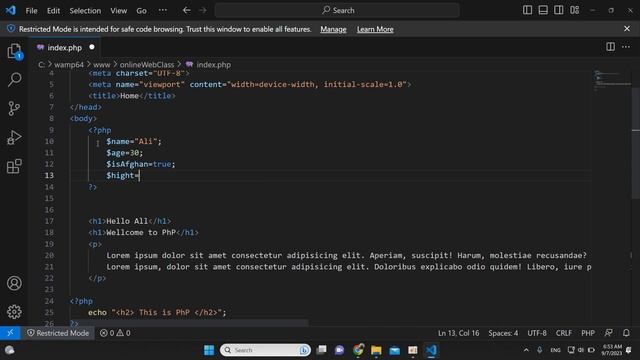Open editor More Actions ellipsis

626,47
